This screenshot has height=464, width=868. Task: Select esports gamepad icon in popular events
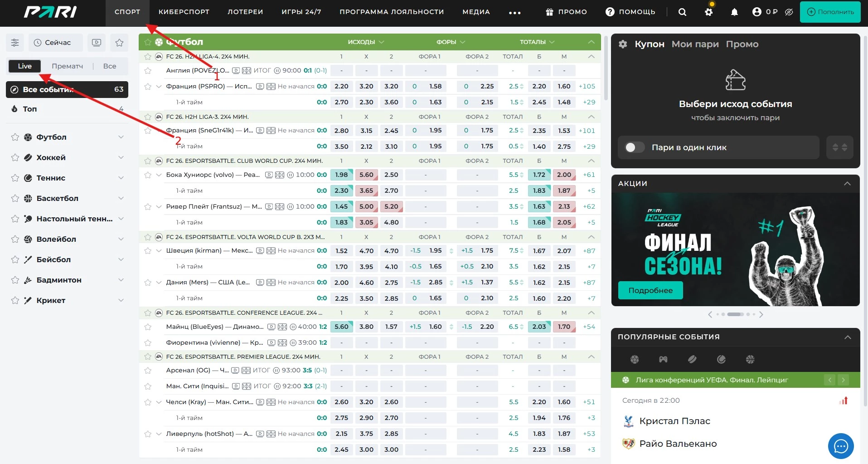663,360
